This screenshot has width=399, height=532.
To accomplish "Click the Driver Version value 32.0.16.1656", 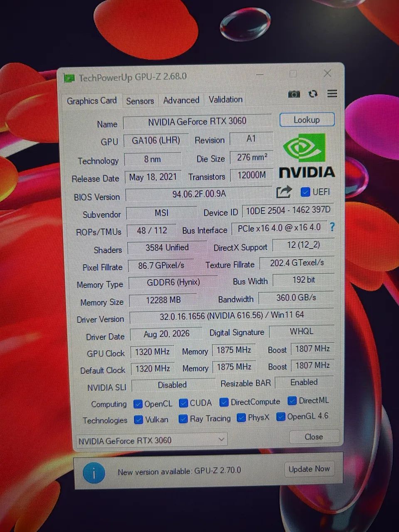I will point(232,316).
